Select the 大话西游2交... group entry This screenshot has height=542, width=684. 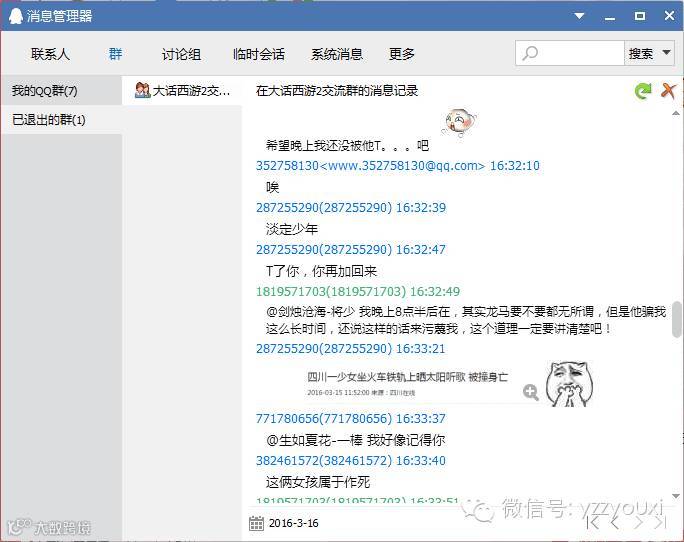182,90
